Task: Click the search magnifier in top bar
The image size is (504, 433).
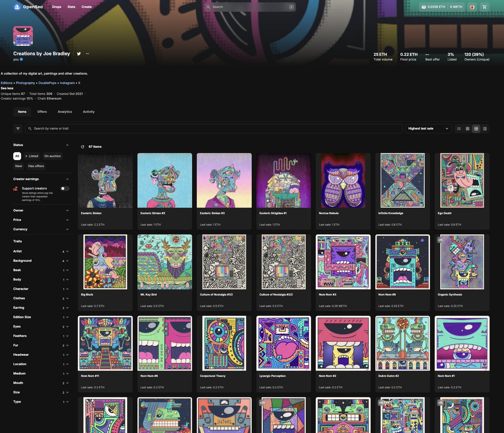Action: click(x=209, y=7)
